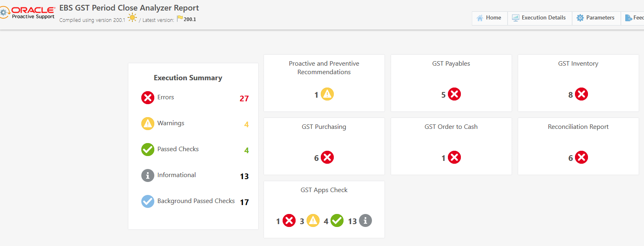Click the error icon in GST Inventory card
The height and width of the screenshot is (246, 644).
(x=581, y=94)
